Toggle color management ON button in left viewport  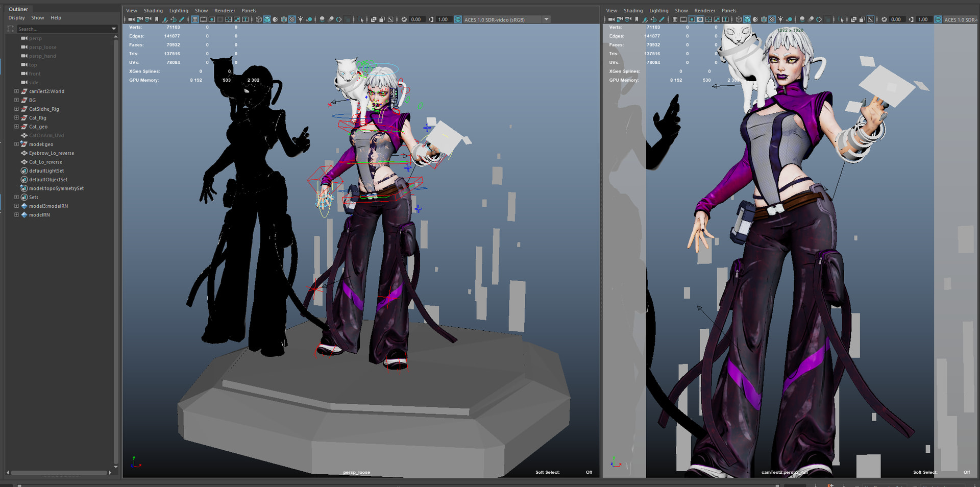pyautogui.click(x=458, y=19)
